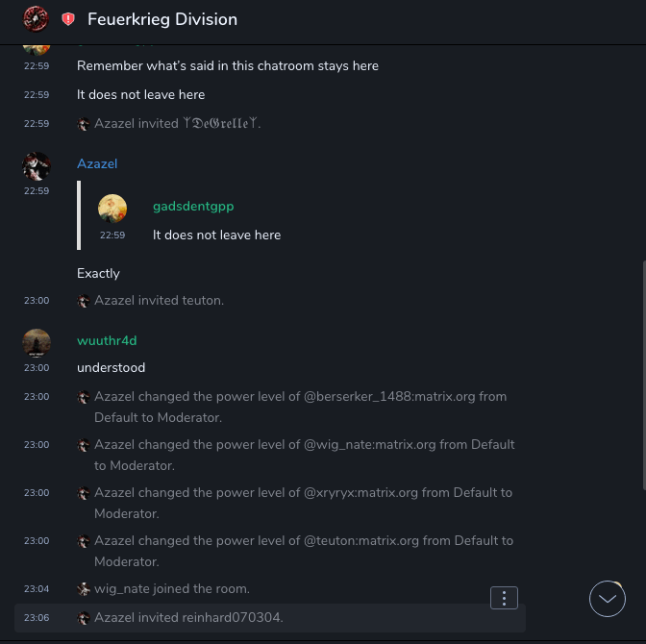Viewport: 646px width, 644px height.
Task: Click the 23:04 timestamp
Action: click(37, 588)
